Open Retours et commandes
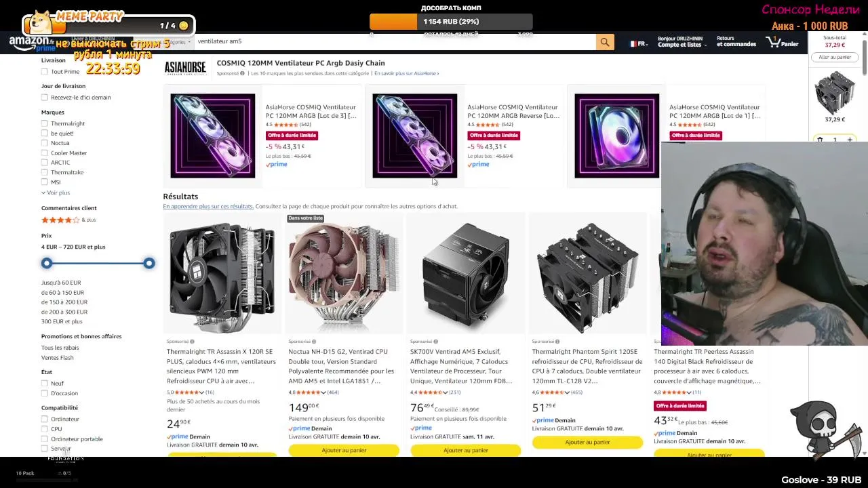Screen dimensions: 868x488 [x=736, y=42]
